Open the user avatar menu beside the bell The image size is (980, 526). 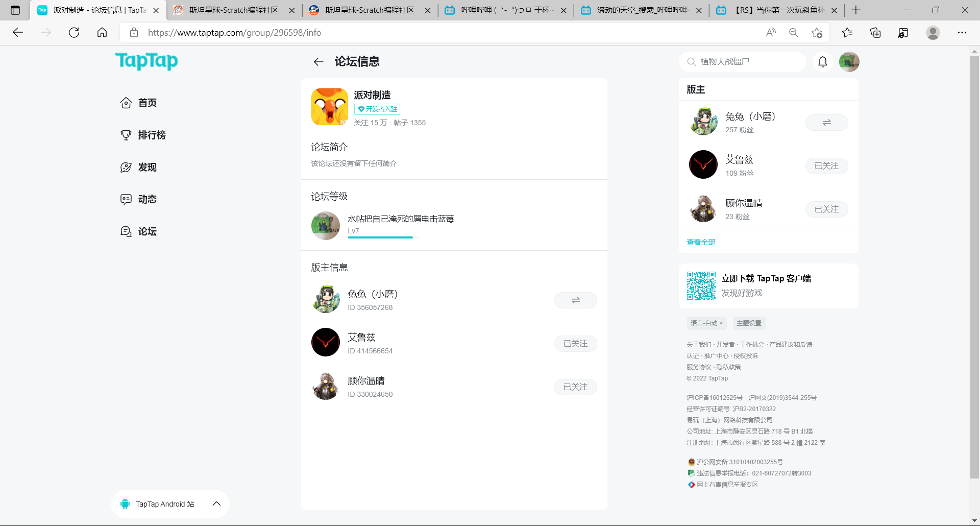coord(849,62)
